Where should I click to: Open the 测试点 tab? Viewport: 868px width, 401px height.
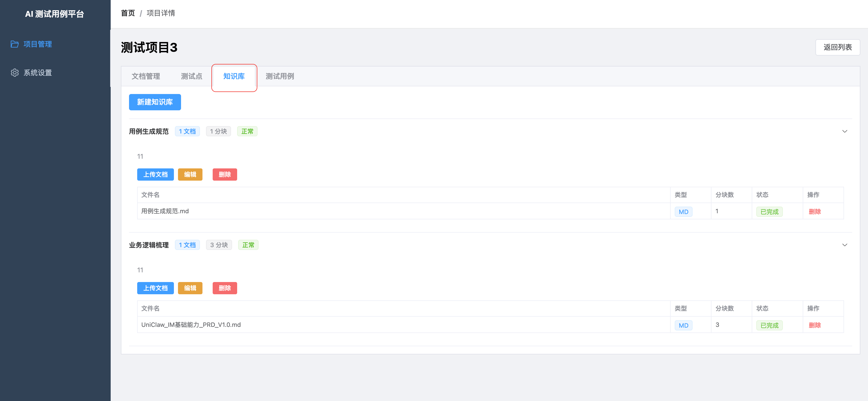pos(192,76)
